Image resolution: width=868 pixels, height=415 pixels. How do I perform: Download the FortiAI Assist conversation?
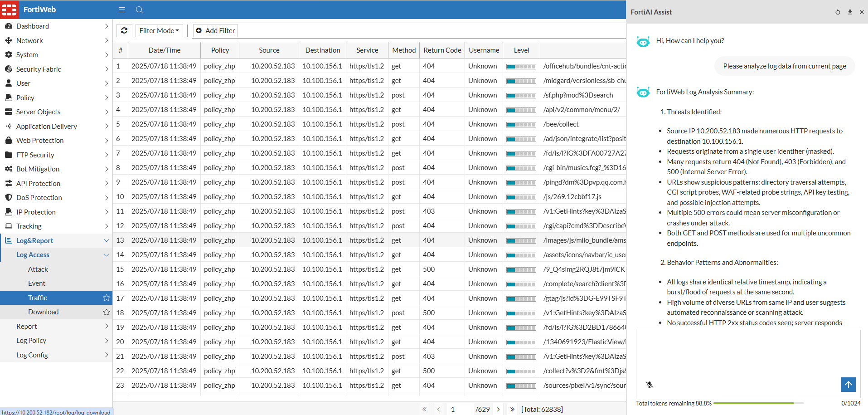850,12
